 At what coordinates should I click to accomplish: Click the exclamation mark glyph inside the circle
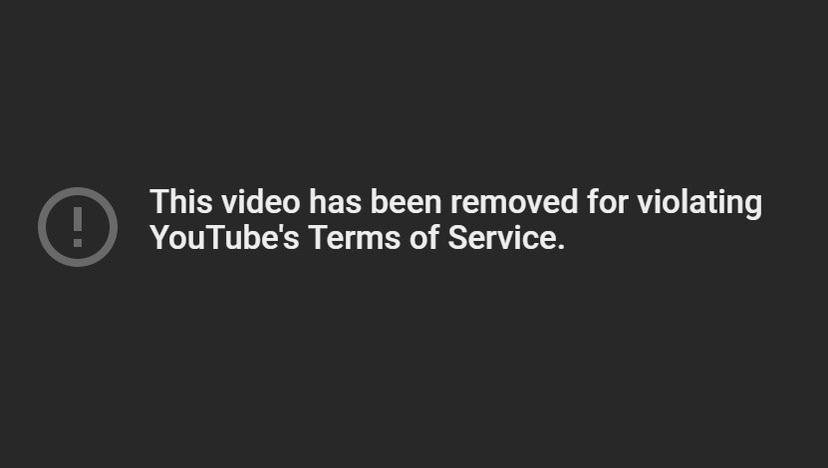coord(78,227)
